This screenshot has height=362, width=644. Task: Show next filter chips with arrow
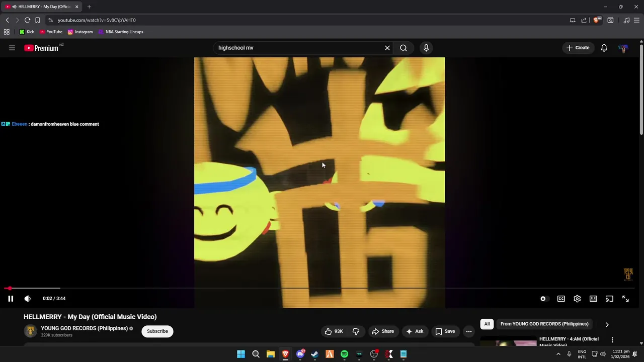pos(607,324)
